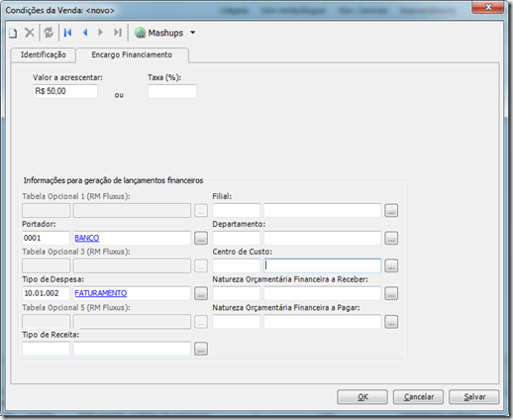Open the Tipo de Receita lookup button
This screenshot has width=513, height=420.
click(201, 349)
